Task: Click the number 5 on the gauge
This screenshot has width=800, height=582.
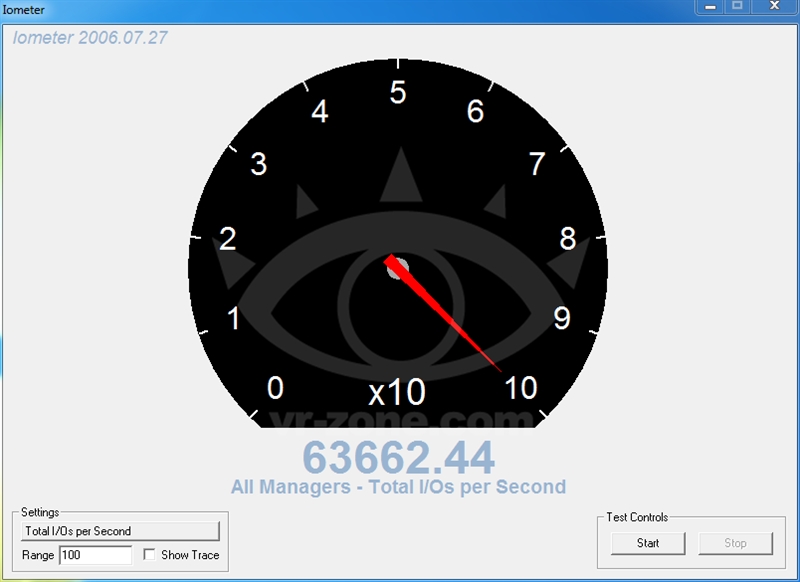Action: pyautogui.click(x=398, y=93)
